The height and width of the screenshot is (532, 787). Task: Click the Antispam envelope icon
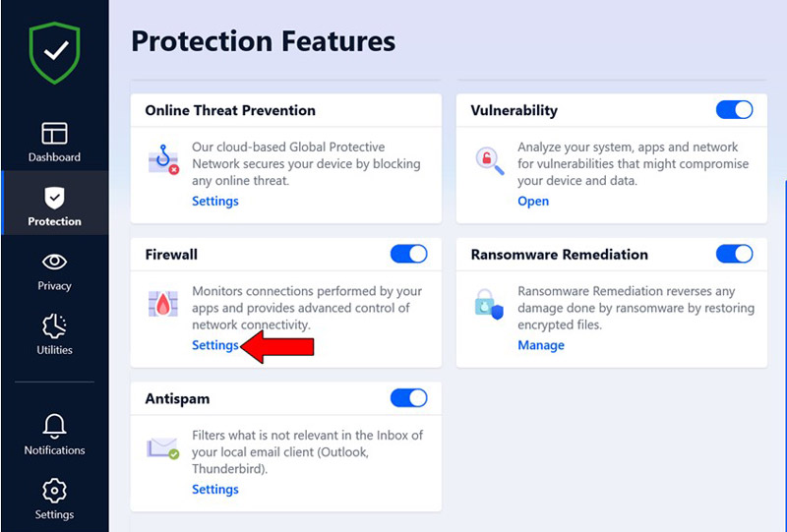(x=162, y=447)
